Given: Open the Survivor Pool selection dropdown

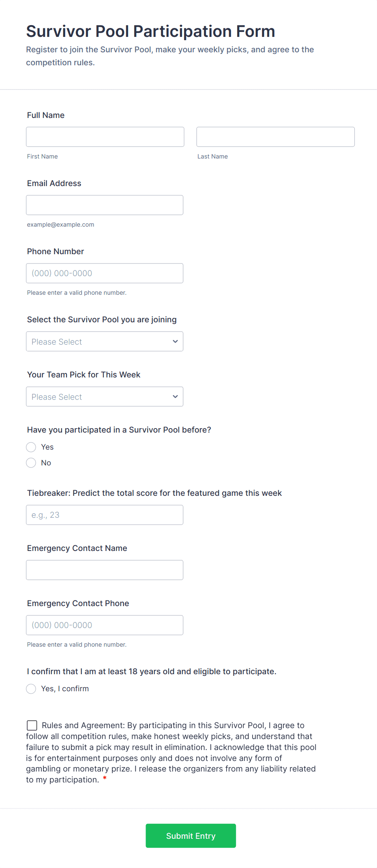Looking at the screenshot, I should point(97,341).
